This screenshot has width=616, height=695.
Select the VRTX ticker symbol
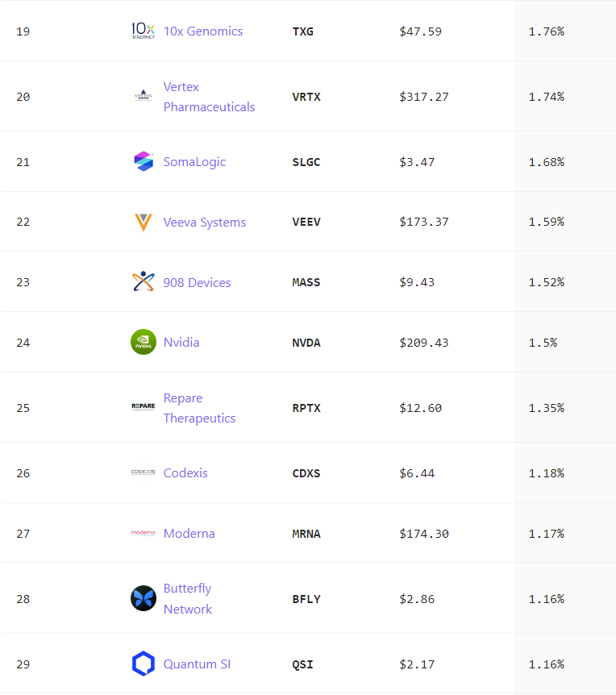click(x=306, y=97)
